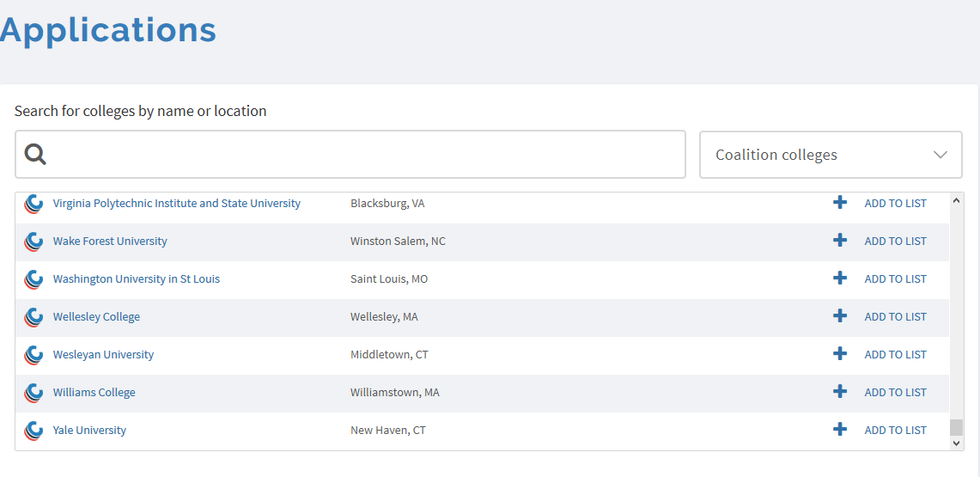Screen dimensions: 980x477
Task: Click the plus icon for Wake Forest University
Action: (x=840, y=240)
